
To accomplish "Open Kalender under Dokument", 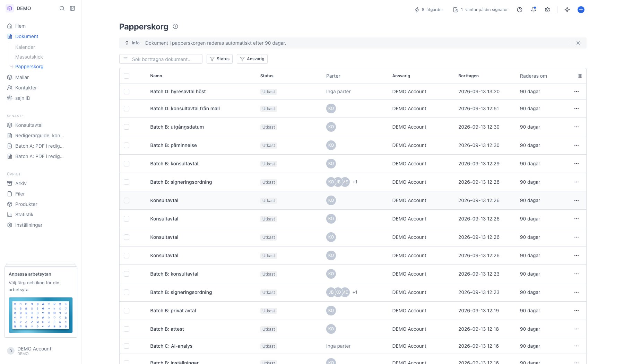I will (x=25, y=47).
